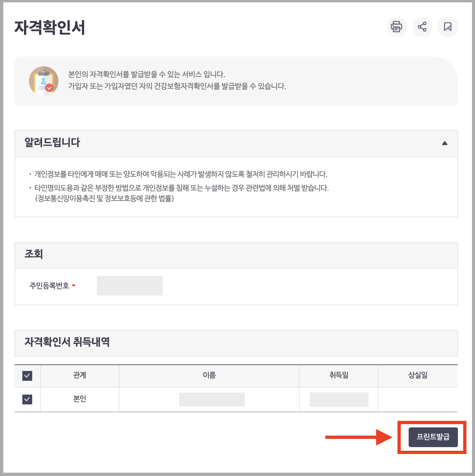Select the 본인 relationship cell
The height and width of the screenshot is (476, 475).
tap(80, 399)
